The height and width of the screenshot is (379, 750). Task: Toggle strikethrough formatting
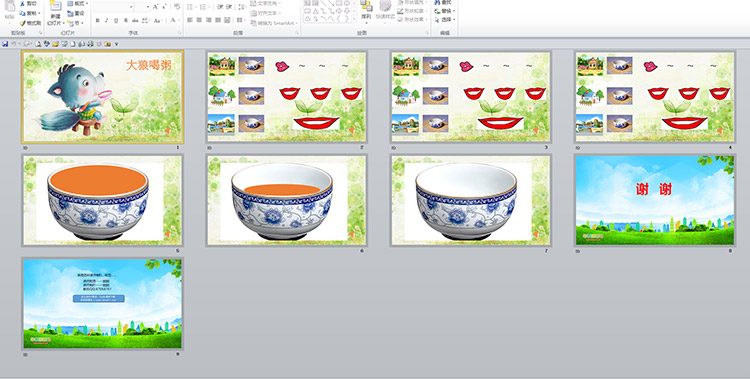click(x=135, y=20)
